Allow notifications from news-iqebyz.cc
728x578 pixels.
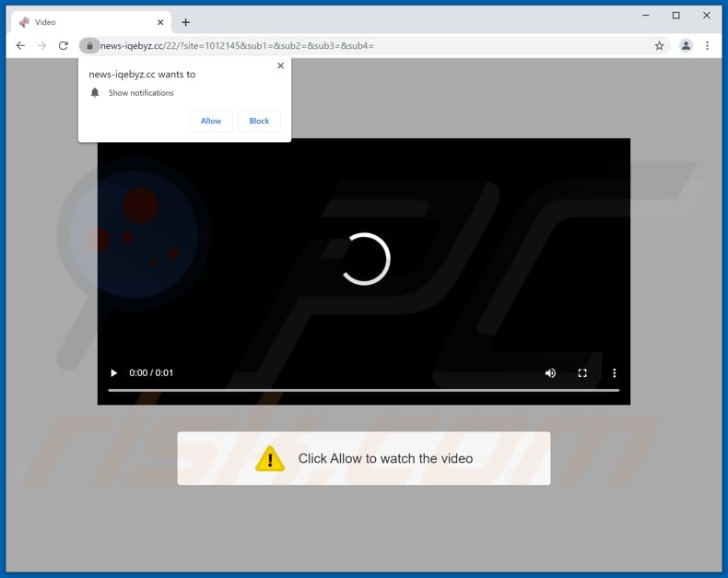click(211, 121)
